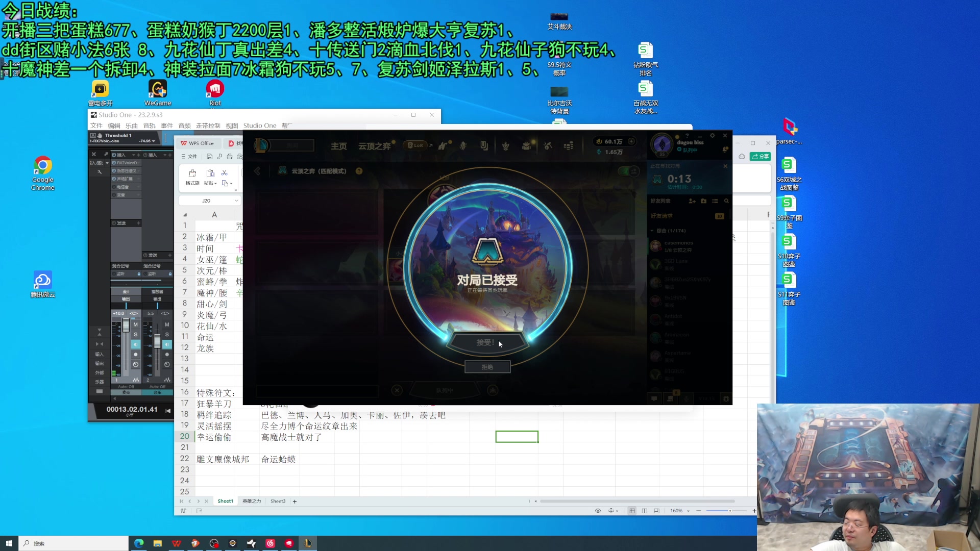The image size is (980, 551).
Task: Switch to the 英雄之力 sheet tab
Action: click(252, 502)
